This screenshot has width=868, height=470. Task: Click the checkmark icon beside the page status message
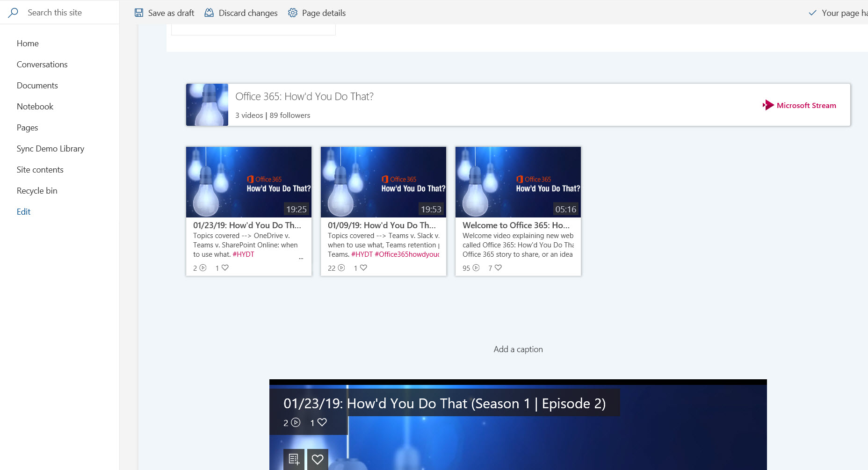point(812,13)
